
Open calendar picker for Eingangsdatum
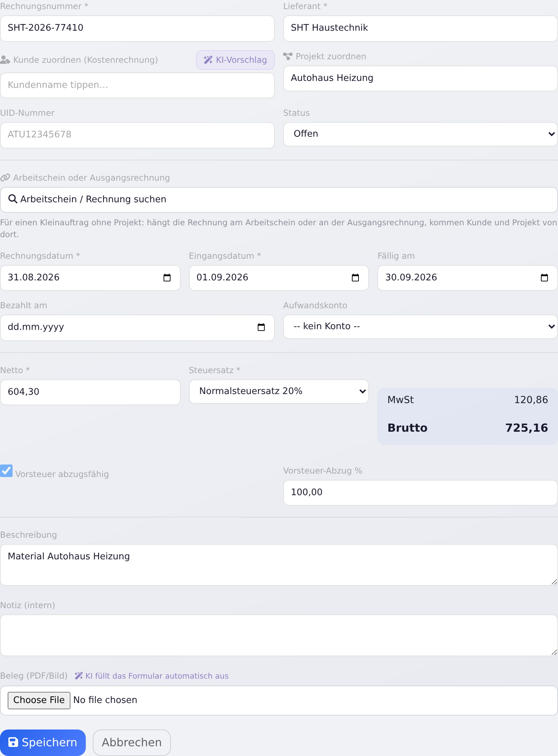[355, 278]
